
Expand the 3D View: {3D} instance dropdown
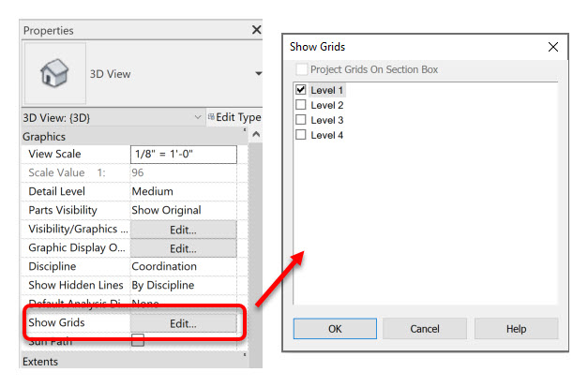coord(198,117)
